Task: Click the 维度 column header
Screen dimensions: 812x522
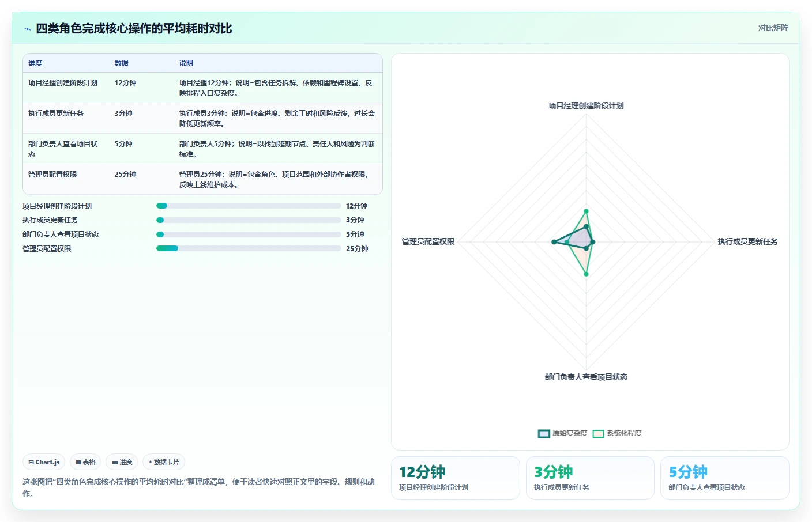Action: [x=35, y=63]
